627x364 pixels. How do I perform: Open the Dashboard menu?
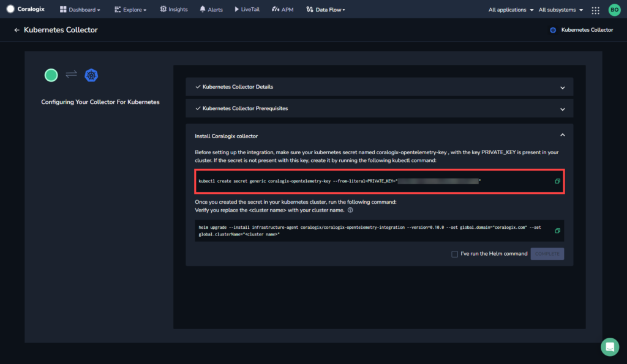coord(80,10)
